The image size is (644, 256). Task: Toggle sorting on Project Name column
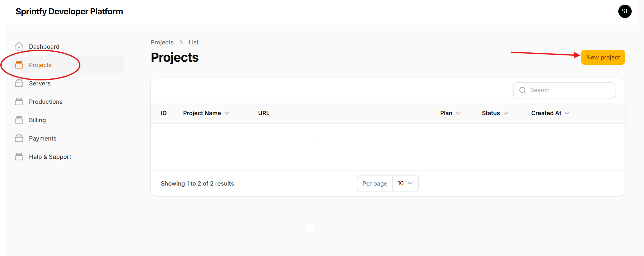click(227, 113)
